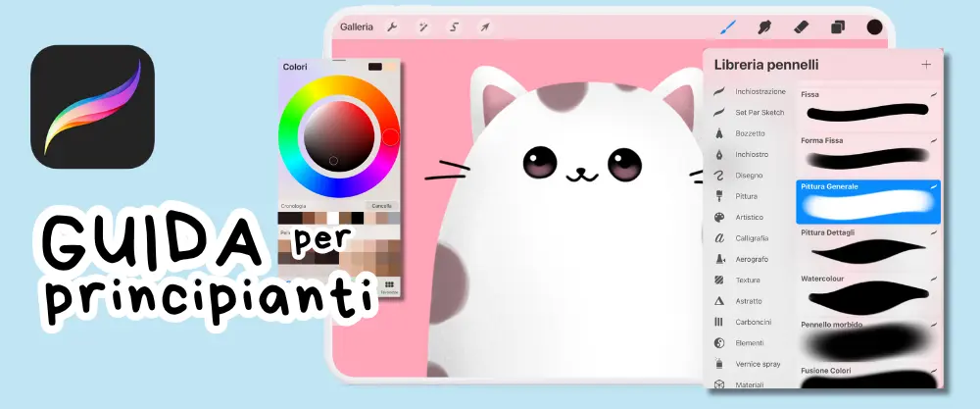
Task: Choose the Astratto brush category
Action: tap(738, 301)
